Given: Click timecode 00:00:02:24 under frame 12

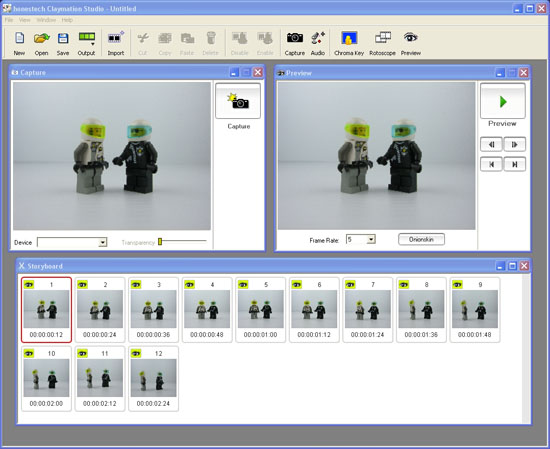Looking at the screenshot, I should (x=153, y=403).
